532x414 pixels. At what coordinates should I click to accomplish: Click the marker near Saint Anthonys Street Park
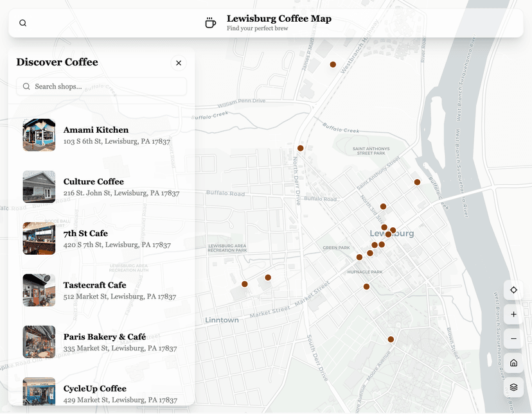[417, 182]
